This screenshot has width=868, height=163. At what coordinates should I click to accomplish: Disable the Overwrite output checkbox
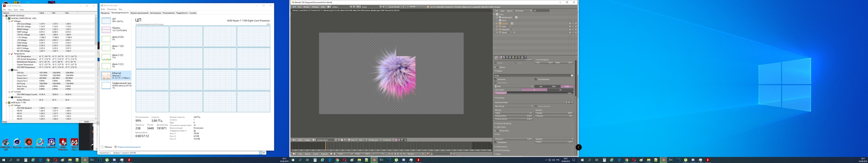[496, 79]
